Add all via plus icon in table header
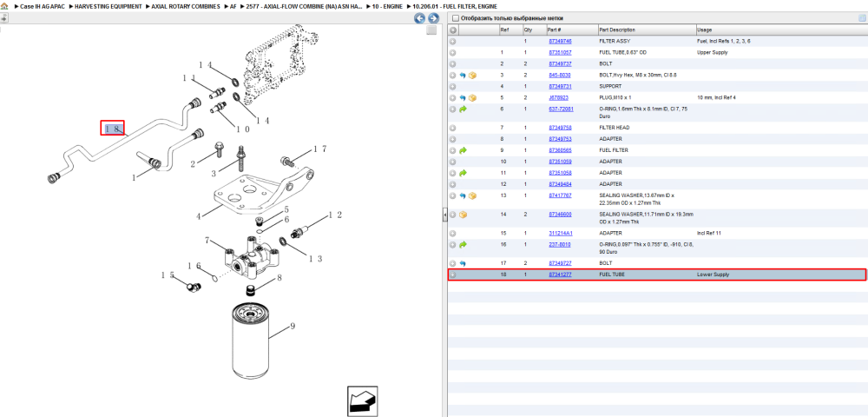The width and height of the screenshot is (868, 417). coord(453,30)
